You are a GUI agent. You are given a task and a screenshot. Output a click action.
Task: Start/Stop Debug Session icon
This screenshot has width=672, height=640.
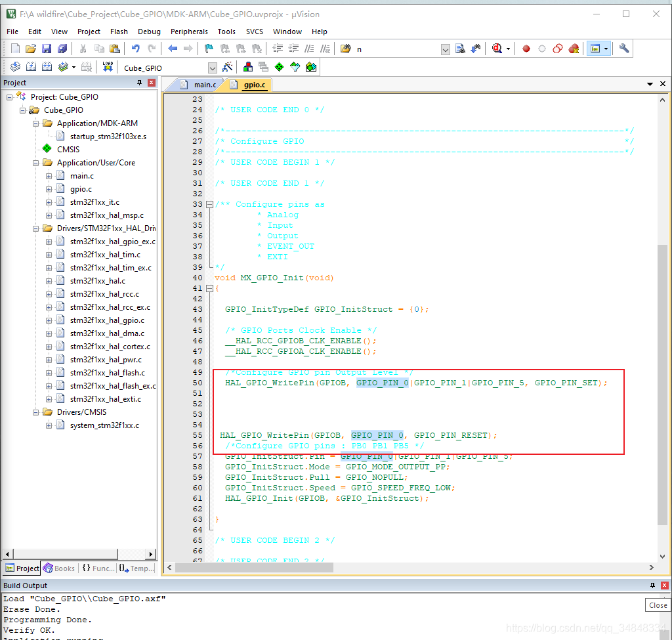[497, 49]
